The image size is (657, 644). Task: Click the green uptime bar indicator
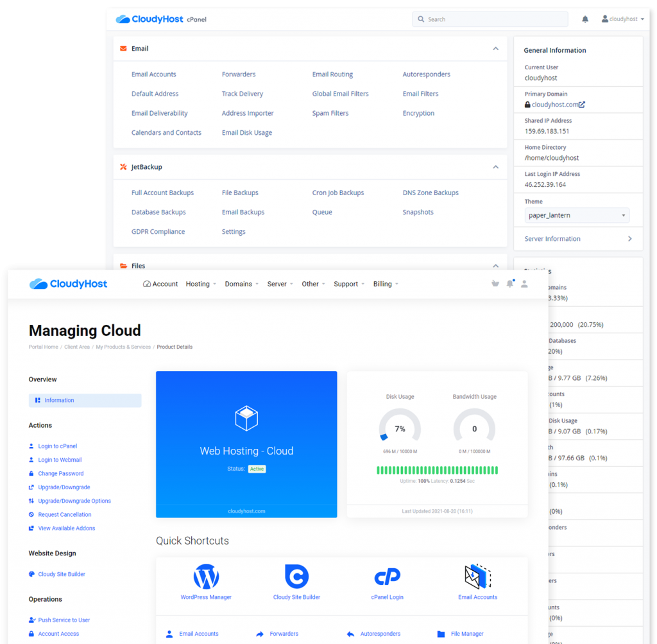438,471
